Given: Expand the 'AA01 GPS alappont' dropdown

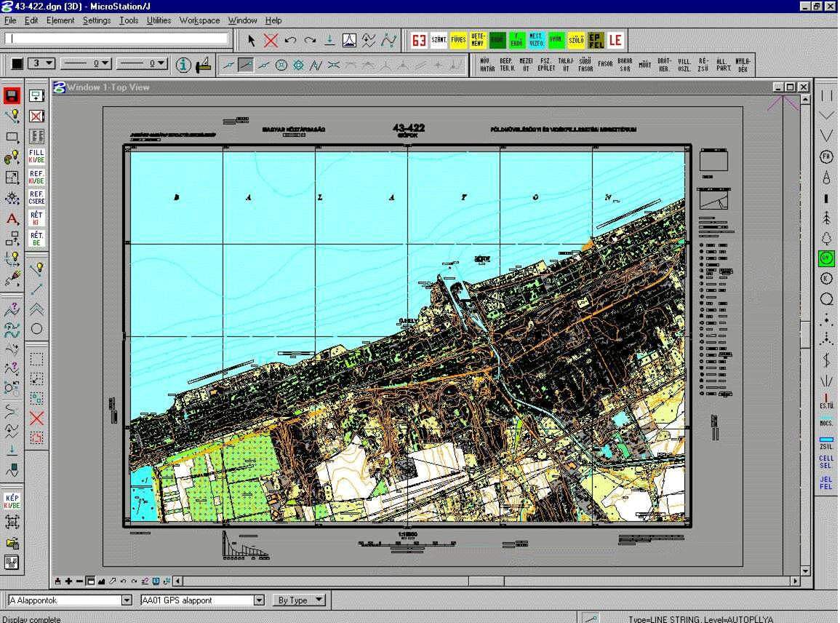Looking at the screenshot, I should pyautogui.click(x=259, y=600).
